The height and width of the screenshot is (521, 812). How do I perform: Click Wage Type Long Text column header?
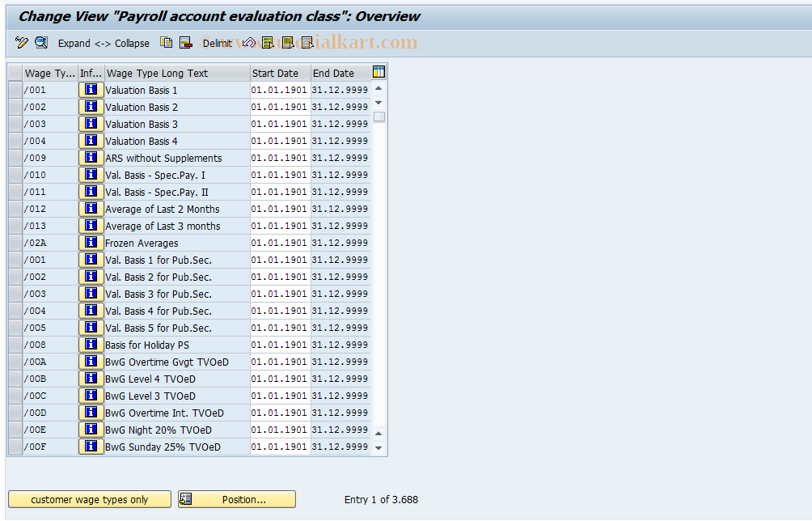click(177, 73)
